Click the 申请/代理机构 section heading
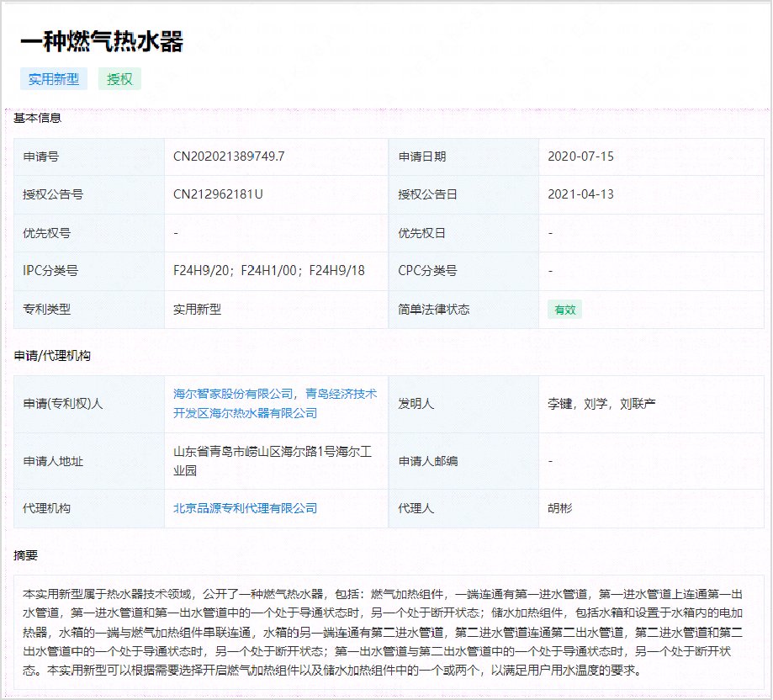This screenshot has width=773, height=700. (52, 356)
